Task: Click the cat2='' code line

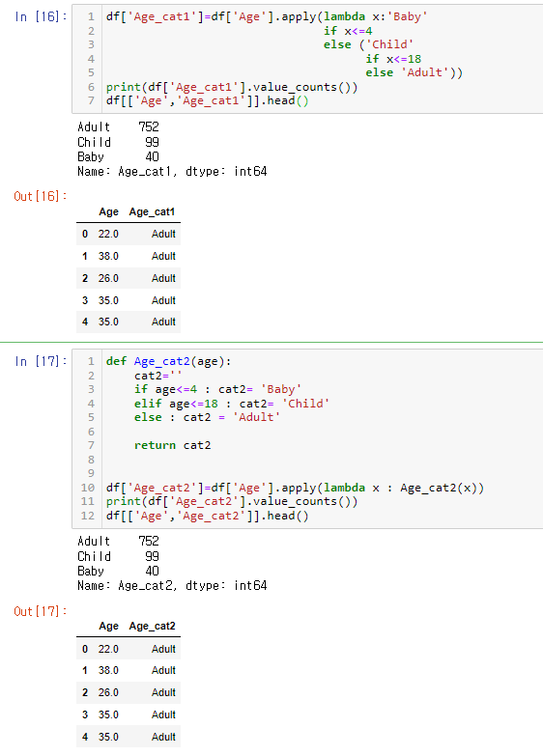Action: point(157,376)
